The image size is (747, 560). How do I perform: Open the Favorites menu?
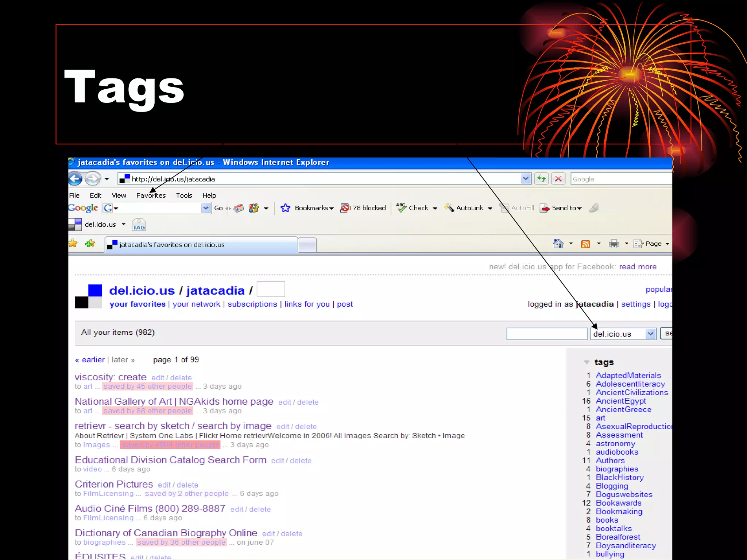151,195
